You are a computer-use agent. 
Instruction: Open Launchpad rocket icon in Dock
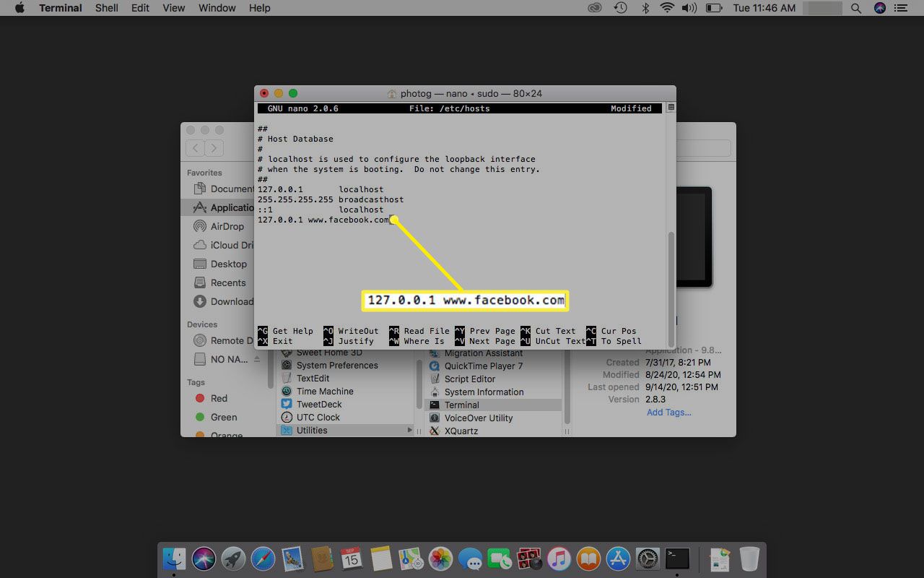coord(233,558)
